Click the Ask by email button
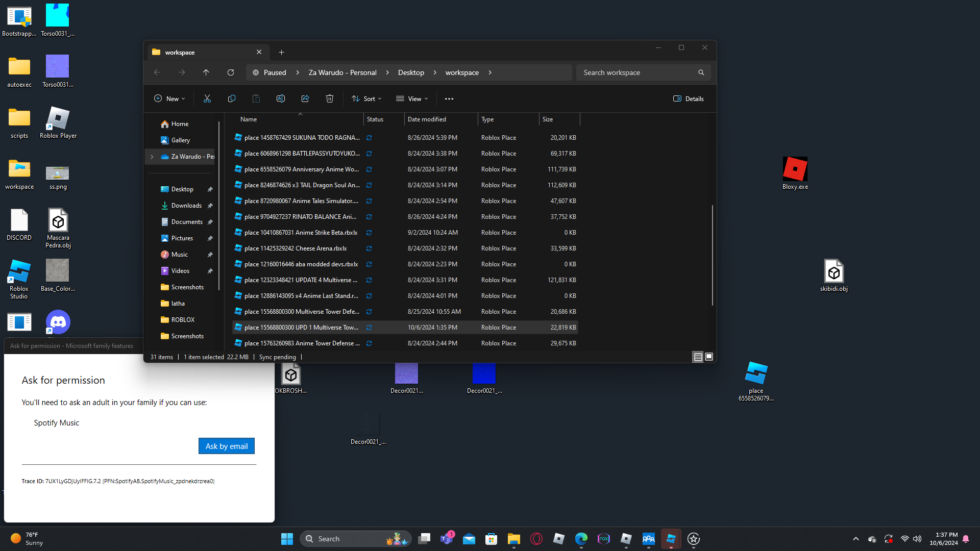This screenshot has height=551, width=980. [226, 446]
